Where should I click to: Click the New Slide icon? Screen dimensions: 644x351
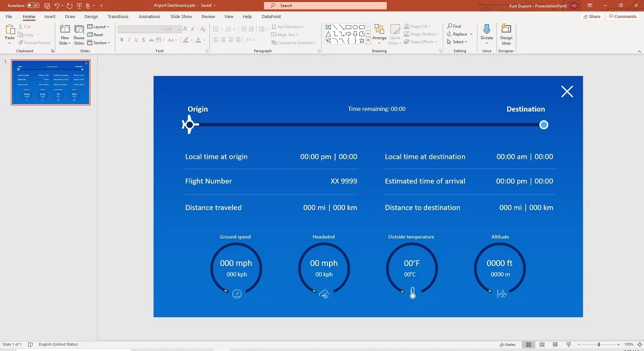[x=65, y=29]
